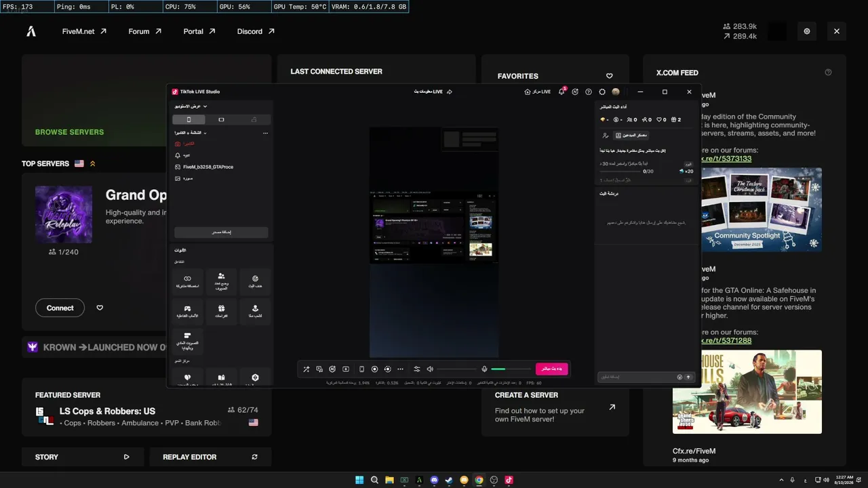The width and height of the screenshot is (868, 488).
Task: Select FiveM_b3258_GTAProce source
Action: pyautogui.click(x=221, y=167)
